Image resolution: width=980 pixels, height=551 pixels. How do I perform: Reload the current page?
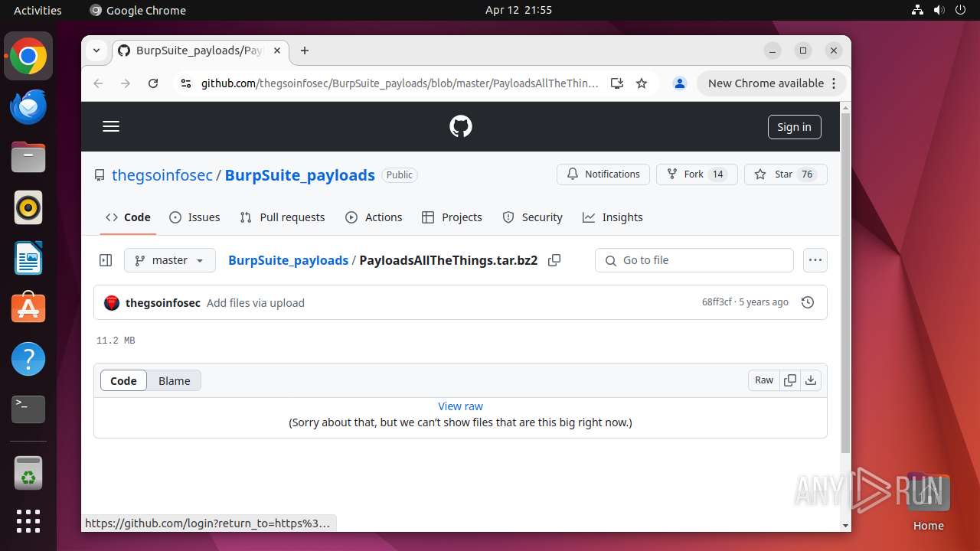[x=153, y=83]
